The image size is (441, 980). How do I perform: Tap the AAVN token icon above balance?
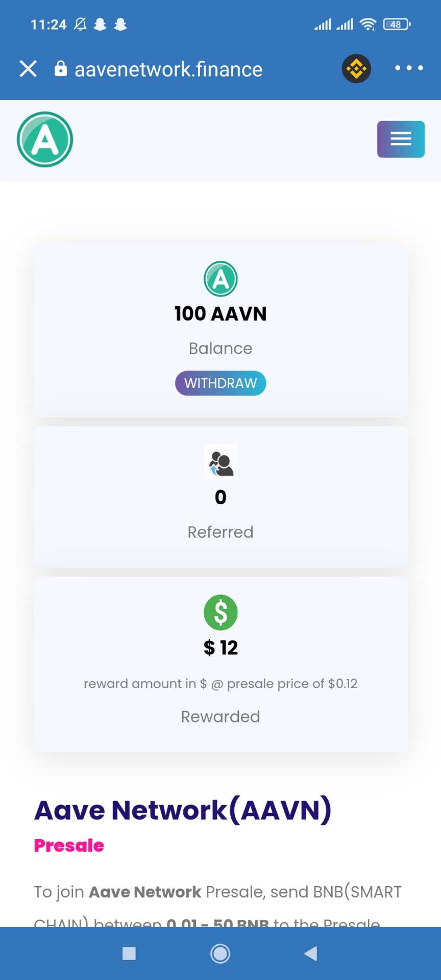(220, 279)
